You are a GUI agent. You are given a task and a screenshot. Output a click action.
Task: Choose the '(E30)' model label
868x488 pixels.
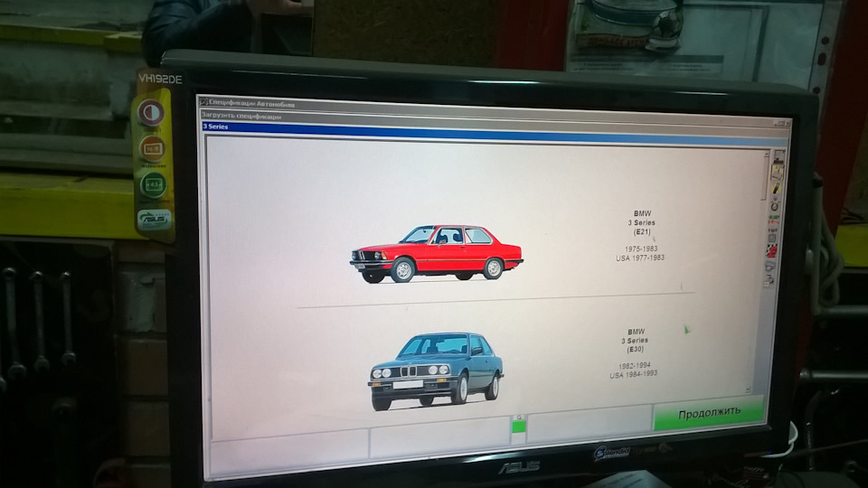(635, 350)
